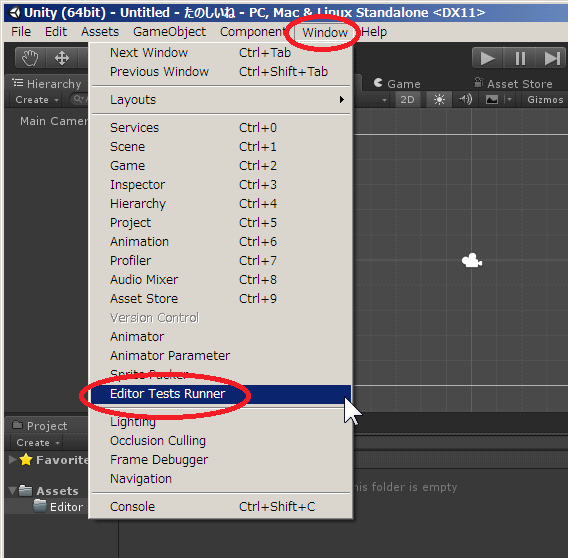Choose Hierarchy from Window menu
568x558 pixels.
(221, 204)
